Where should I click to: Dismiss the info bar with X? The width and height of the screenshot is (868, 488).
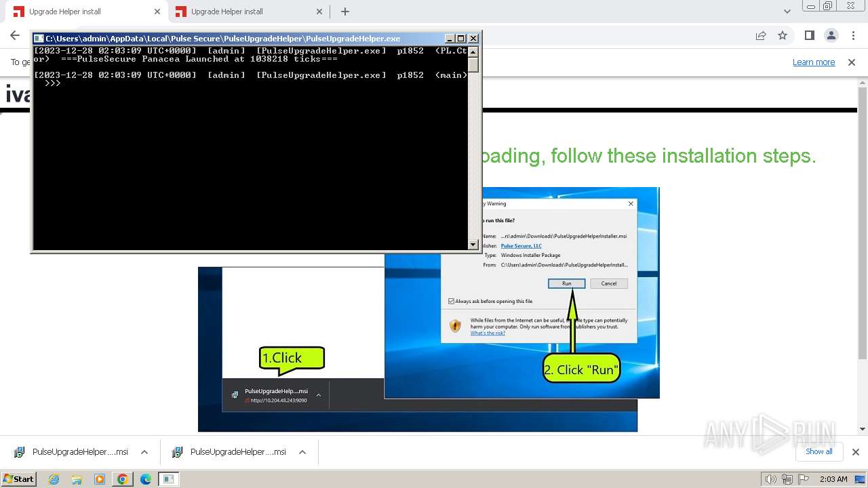coord(852,62)
